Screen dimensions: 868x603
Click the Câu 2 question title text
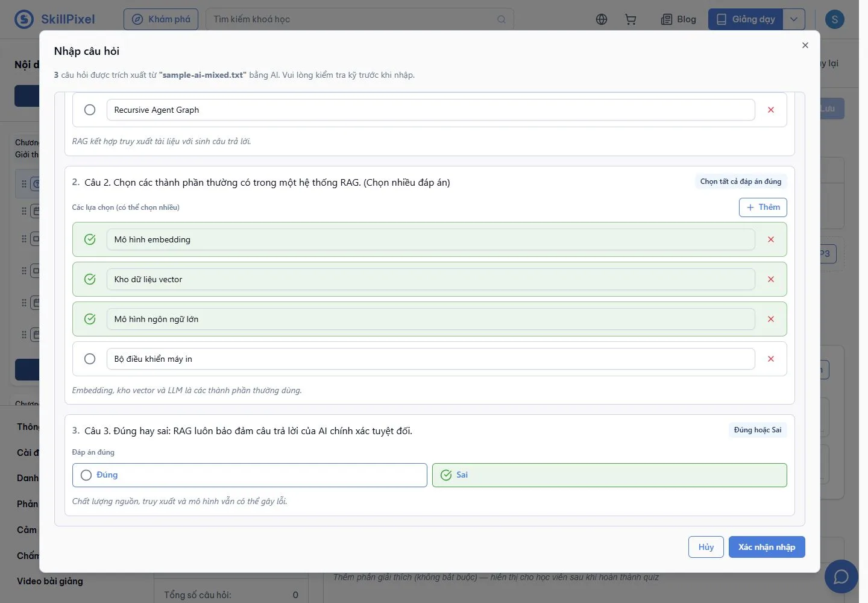(x=267, y=182)
